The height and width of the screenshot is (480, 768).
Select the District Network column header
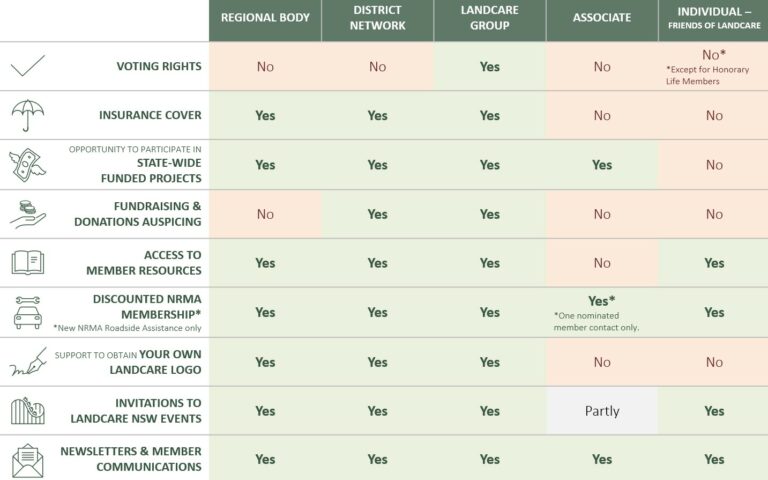pyautogui.click(x=378, y=18)
